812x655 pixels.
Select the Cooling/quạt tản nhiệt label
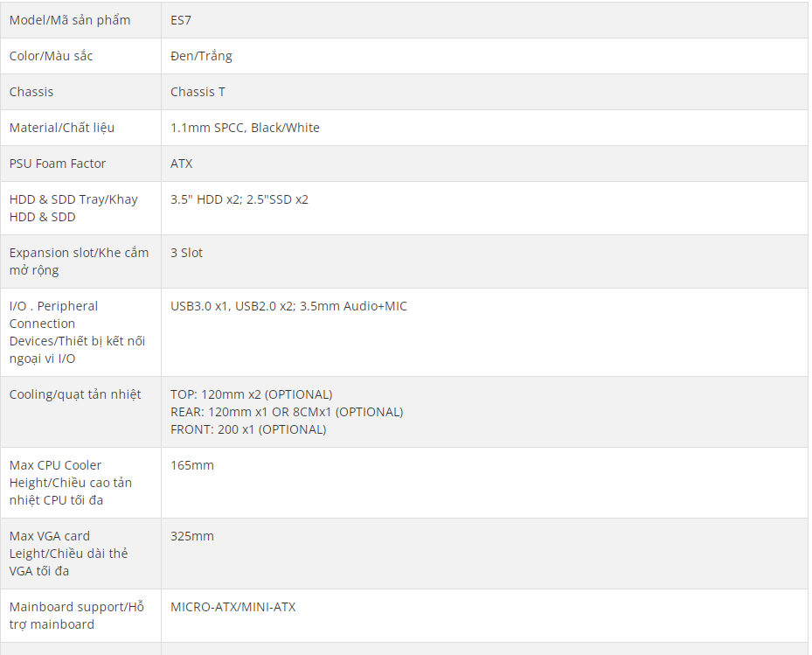(75, 395)
